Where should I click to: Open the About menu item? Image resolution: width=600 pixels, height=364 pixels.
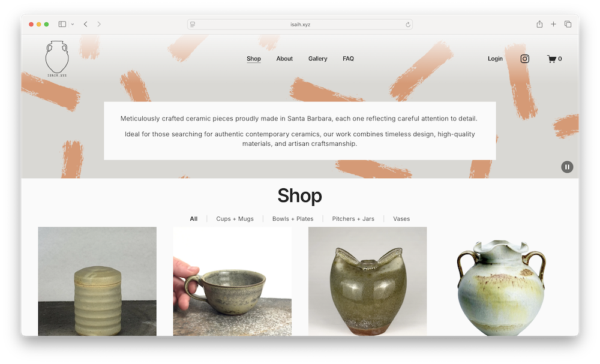[x=284, y=59]
